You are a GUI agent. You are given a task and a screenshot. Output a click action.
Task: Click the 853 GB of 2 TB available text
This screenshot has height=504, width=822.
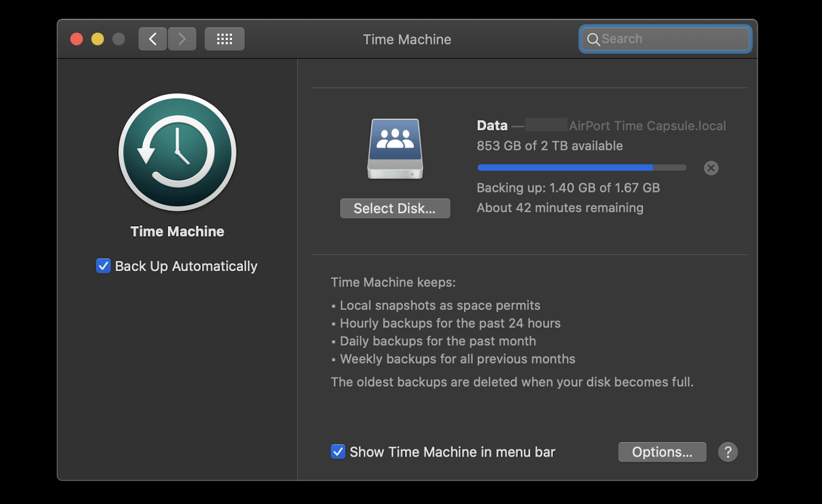pyautogui.click(x=550, y=145)
